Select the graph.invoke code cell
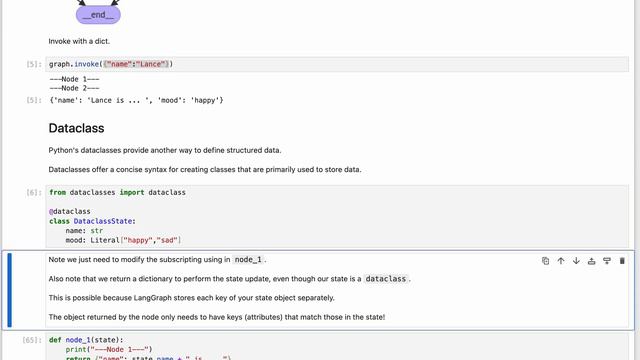The width and height of the screenshot is (640, 360). pyautogui.click(x=337, y=64)
